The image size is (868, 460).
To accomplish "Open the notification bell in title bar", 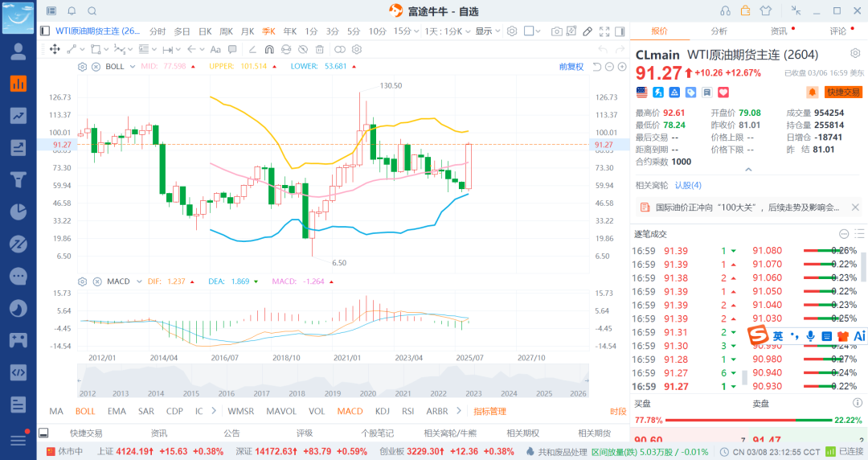I will point(72,11).
